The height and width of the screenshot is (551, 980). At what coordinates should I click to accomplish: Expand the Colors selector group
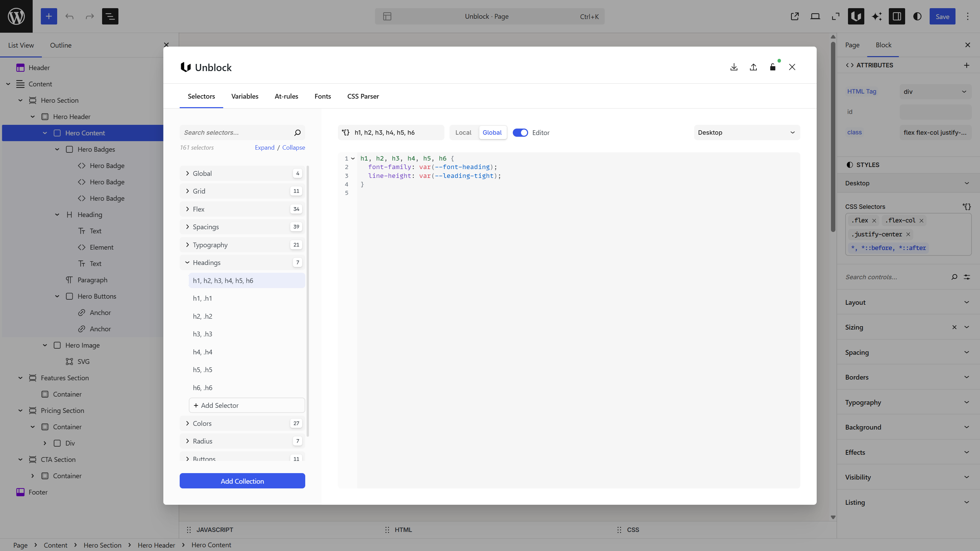[202, 423]
